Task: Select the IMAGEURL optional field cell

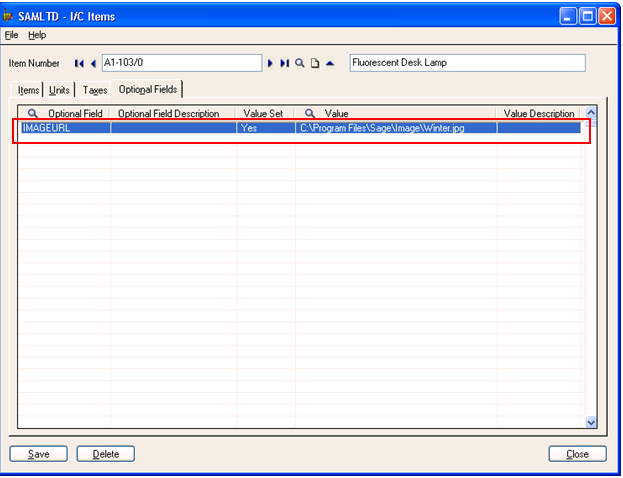Action: (x=66, y=128)
